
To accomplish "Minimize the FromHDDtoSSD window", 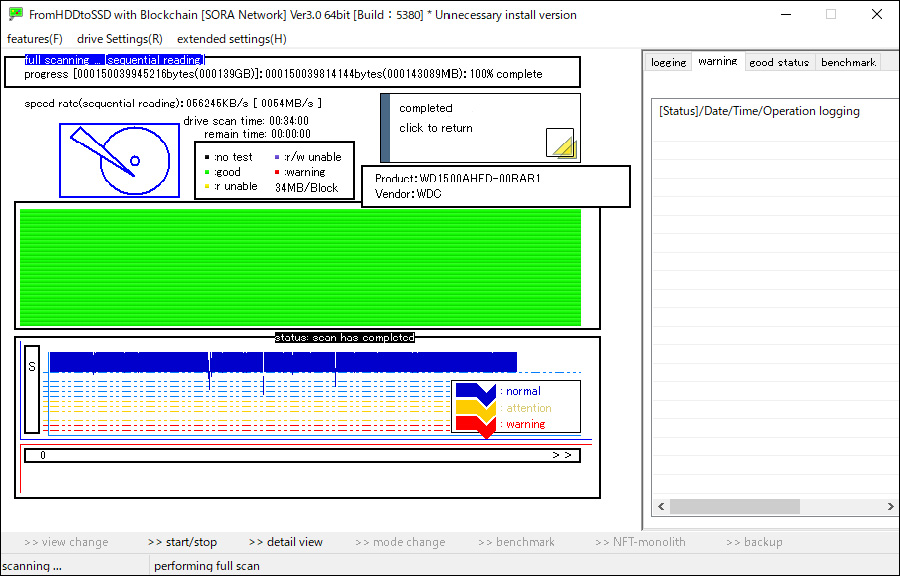I will pyautogui.click(x=786, y=14).
